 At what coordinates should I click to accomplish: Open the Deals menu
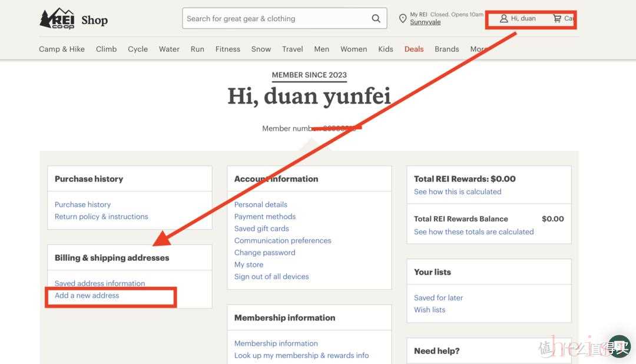pyautogui.click(x=414, y=49)
